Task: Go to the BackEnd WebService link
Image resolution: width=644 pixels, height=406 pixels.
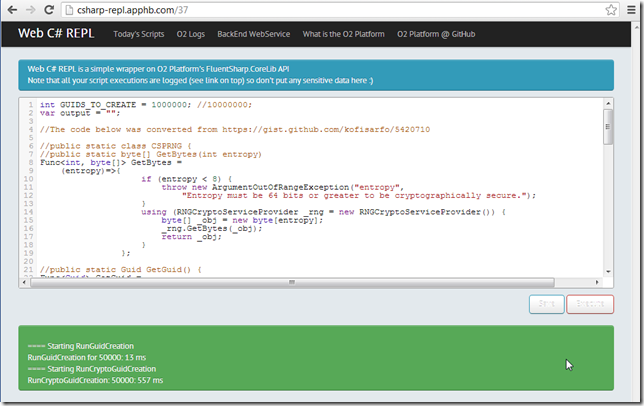Action: pos(253,34)
